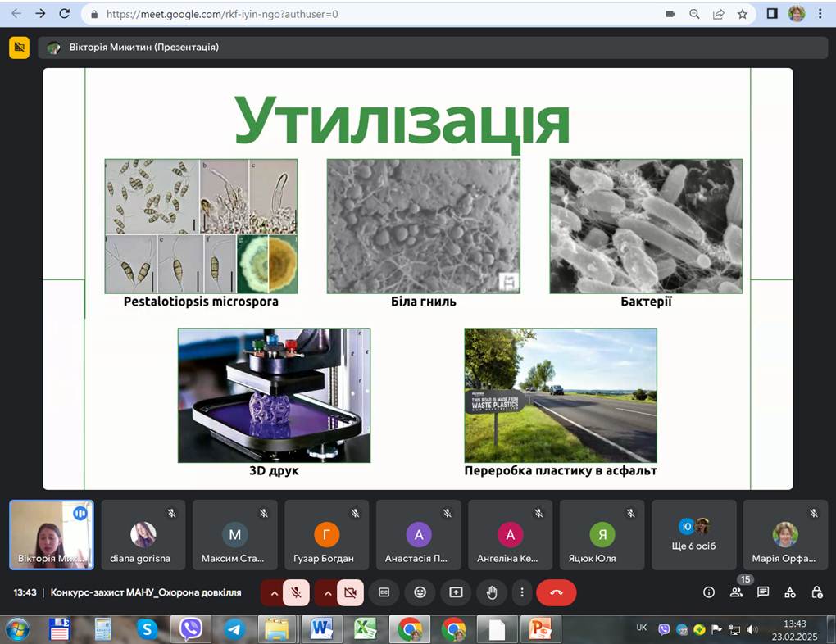Open meeting details info

[709, 592]
